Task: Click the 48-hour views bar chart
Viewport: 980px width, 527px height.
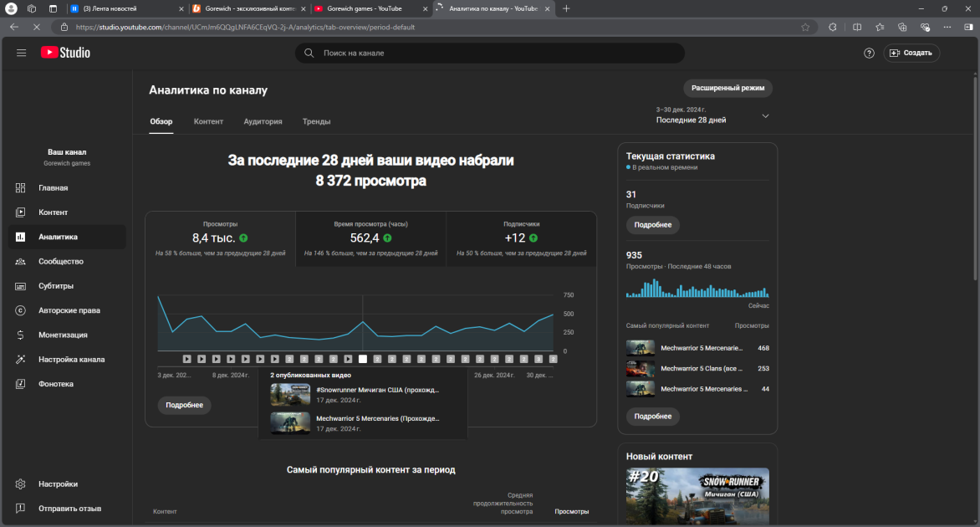Action: 697,289
